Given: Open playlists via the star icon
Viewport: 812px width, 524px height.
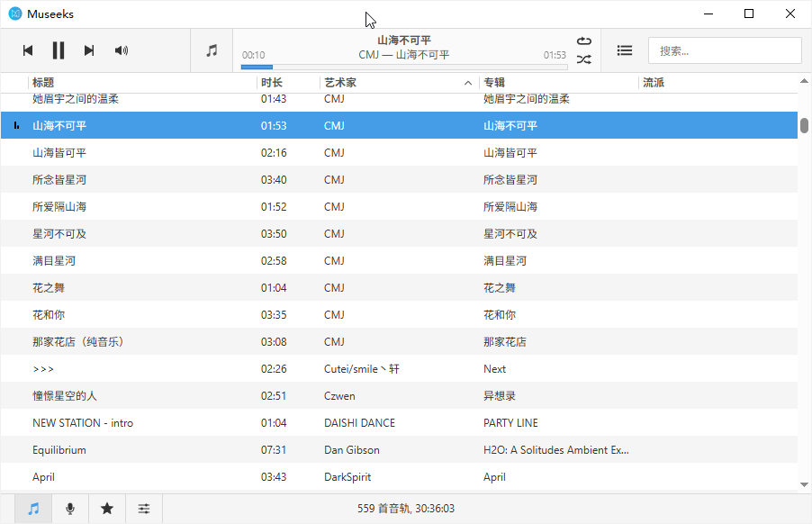Looking at the screenshot, I should pos(107,508).
